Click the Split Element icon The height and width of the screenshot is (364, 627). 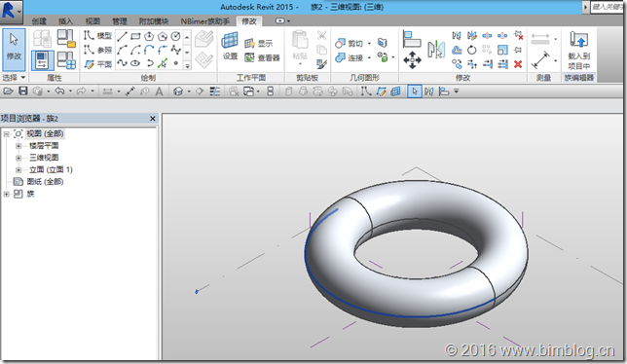tap(487, 36)
